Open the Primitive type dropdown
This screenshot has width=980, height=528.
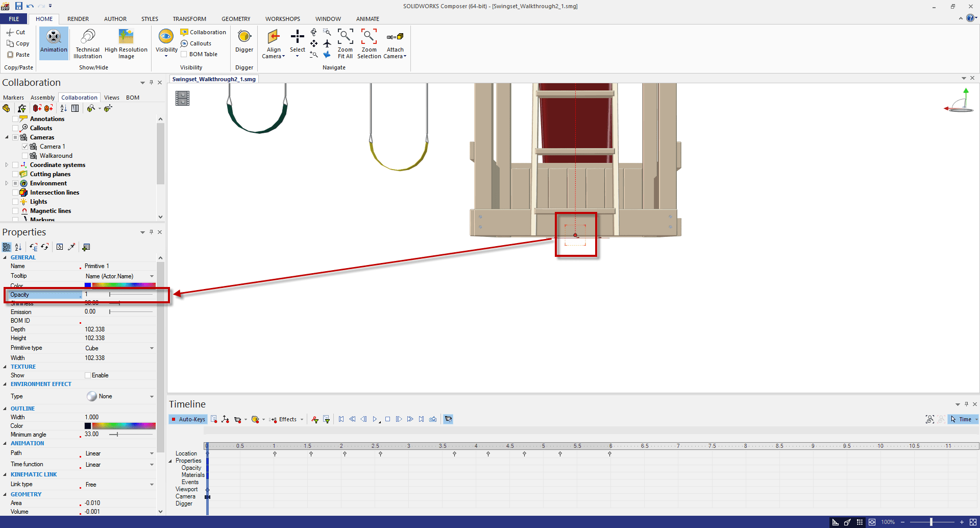point(152,348)
